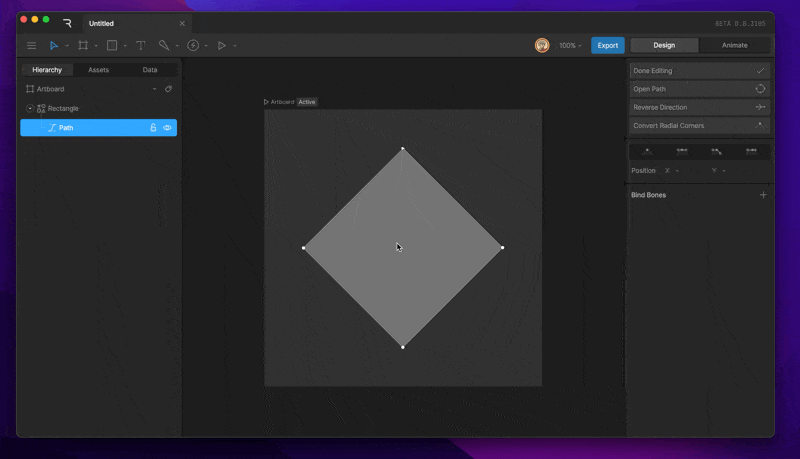Image resolution: width=800 pixels, height=459 pixels.
Task: Set vertex to straight corner type
Action: click(x=647, y=151)
